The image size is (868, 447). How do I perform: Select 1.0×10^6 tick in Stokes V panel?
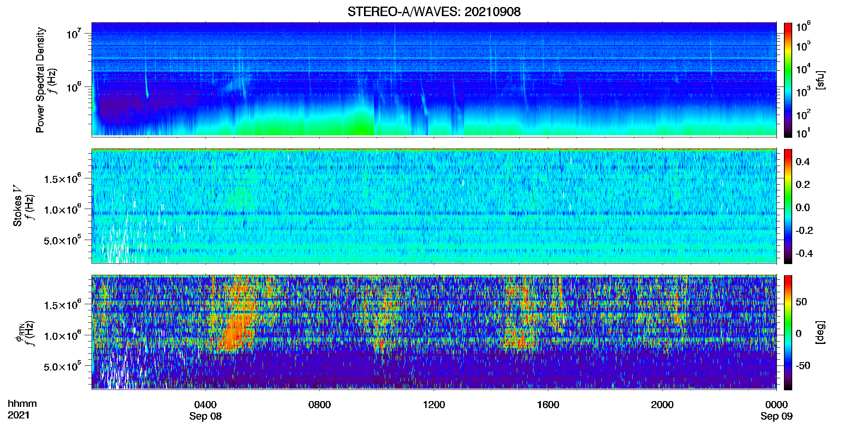tap(63, 209)
